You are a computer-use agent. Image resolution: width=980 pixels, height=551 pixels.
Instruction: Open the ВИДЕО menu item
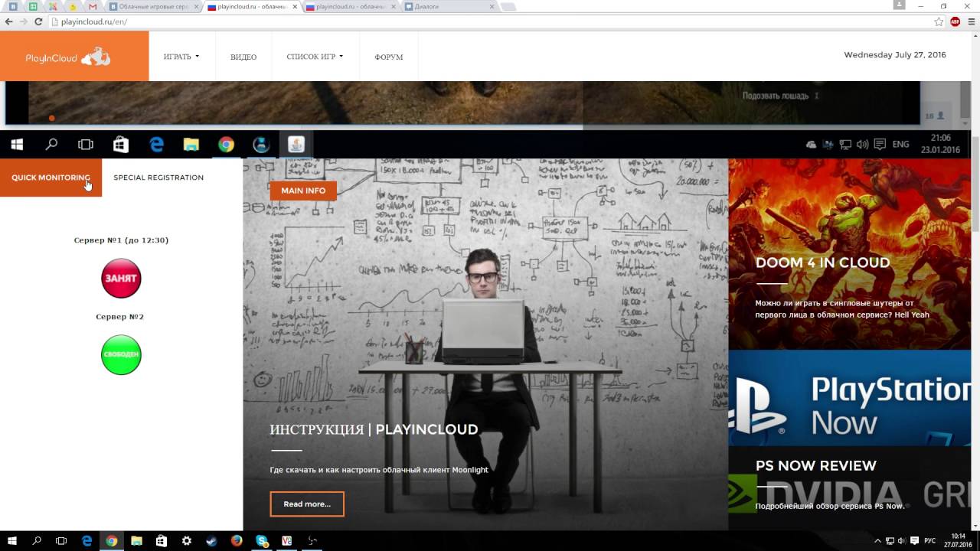[x=243, y=57]
